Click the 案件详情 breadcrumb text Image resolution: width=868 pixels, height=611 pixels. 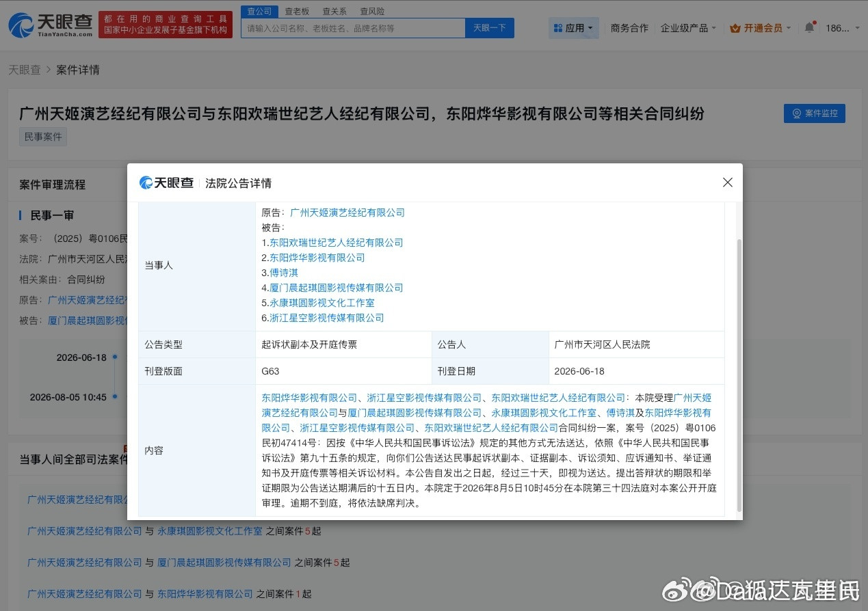click(x=78, y=70)
